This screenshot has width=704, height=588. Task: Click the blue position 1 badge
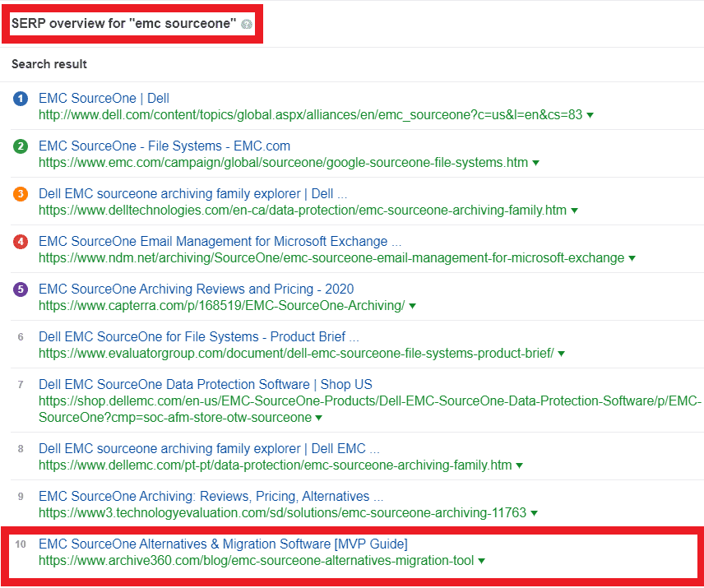[21, 99]
